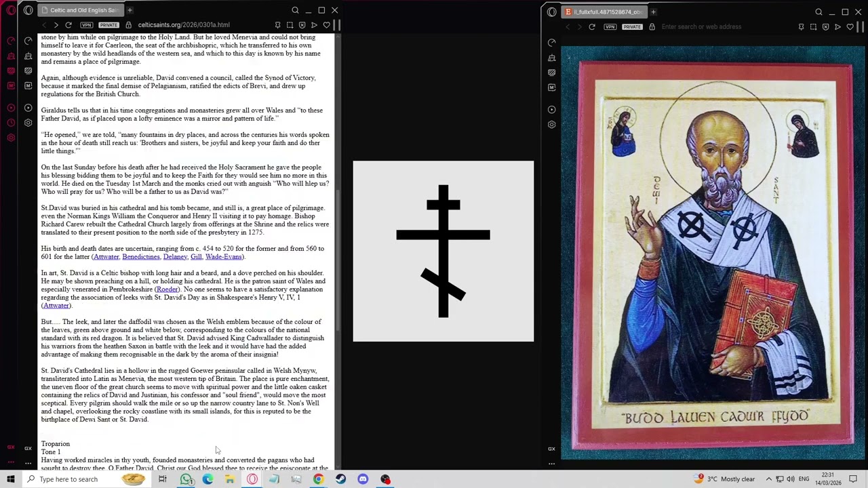Open GX Cleaner icon in left inner sidebar
Image resolution: width=868 pixels, height=488 pixels.
(x=28, y=56)
